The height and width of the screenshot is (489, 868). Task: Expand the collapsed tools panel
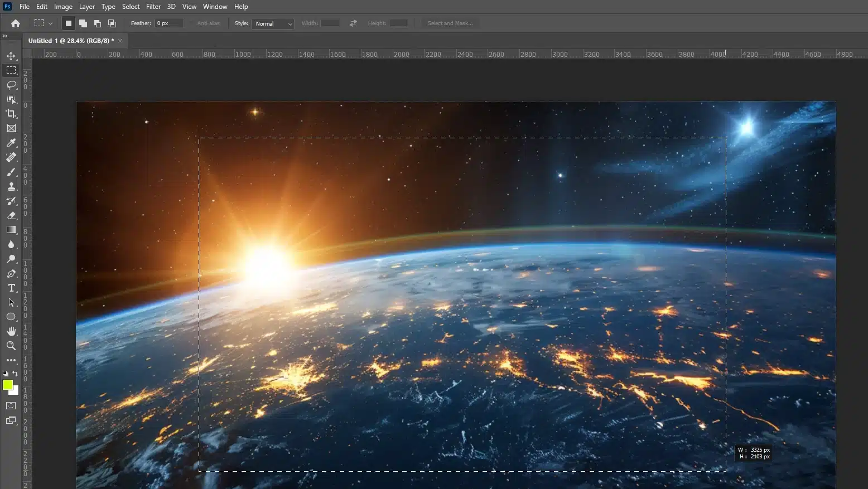(x=5, y=36)
